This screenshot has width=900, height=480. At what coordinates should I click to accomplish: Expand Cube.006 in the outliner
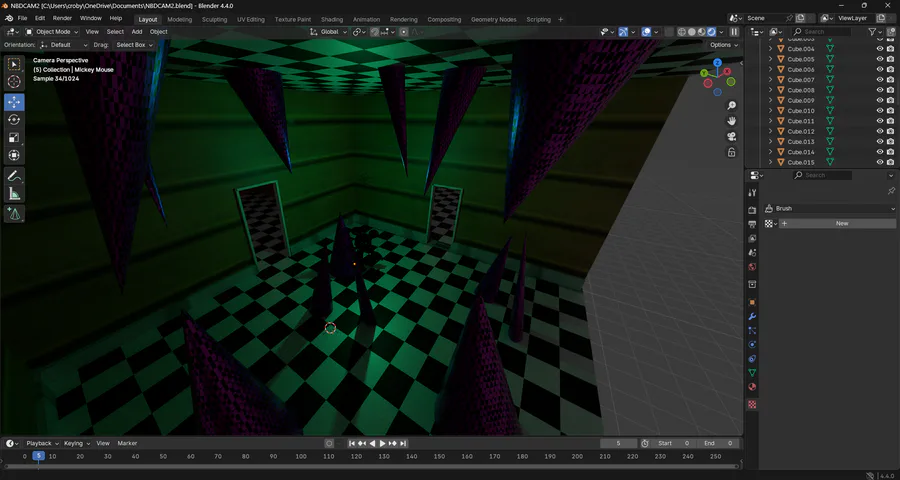(771, 69)
